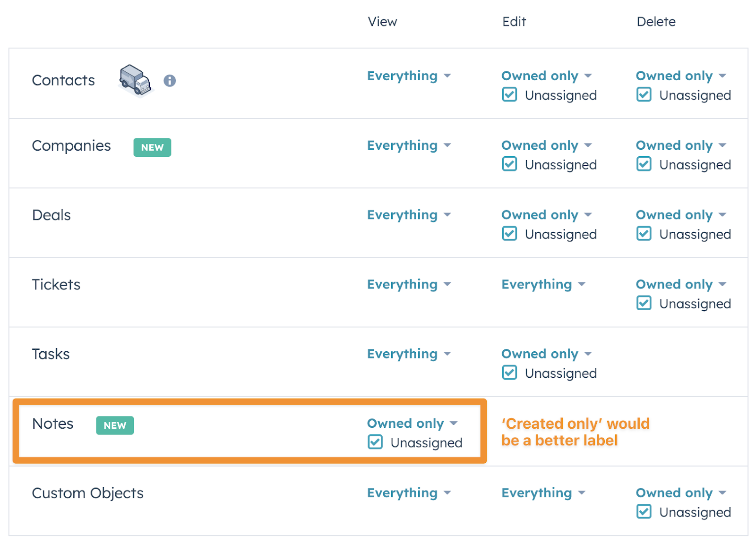
Task: Open Notes View Owned only dropdown
Action: click(x=412, y=423)
